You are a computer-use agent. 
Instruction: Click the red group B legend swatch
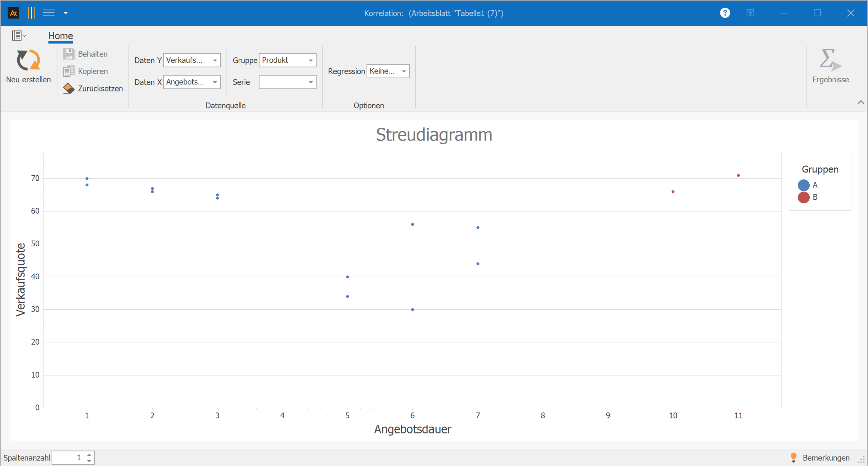pos(804,197)
